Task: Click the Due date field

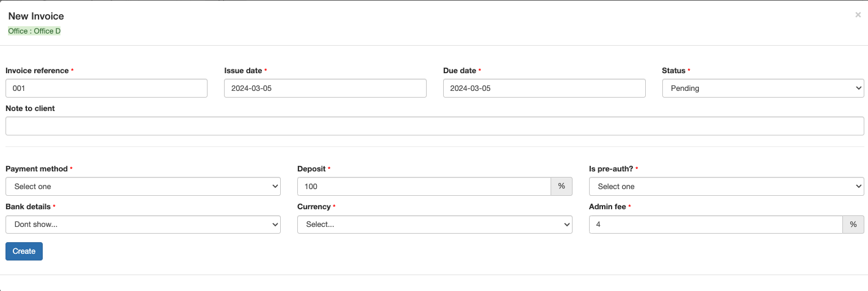Action: (x=544, y=88)
